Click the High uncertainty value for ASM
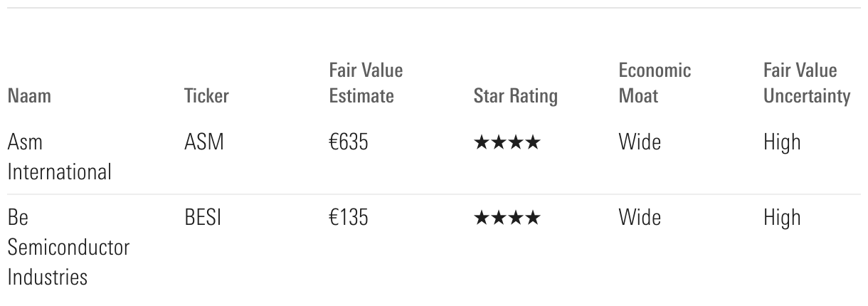Viewport: 868px width, 306px height. point(782,143)
